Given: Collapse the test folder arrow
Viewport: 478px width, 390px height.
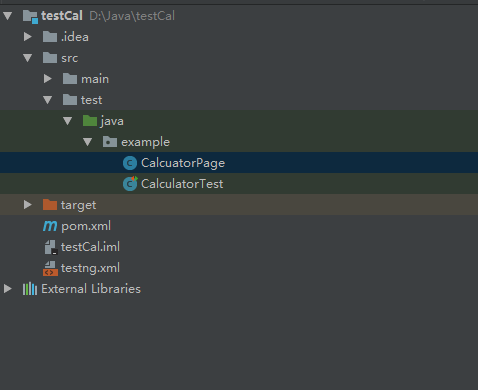Looking at the screenshot, I should coord(48,100).
